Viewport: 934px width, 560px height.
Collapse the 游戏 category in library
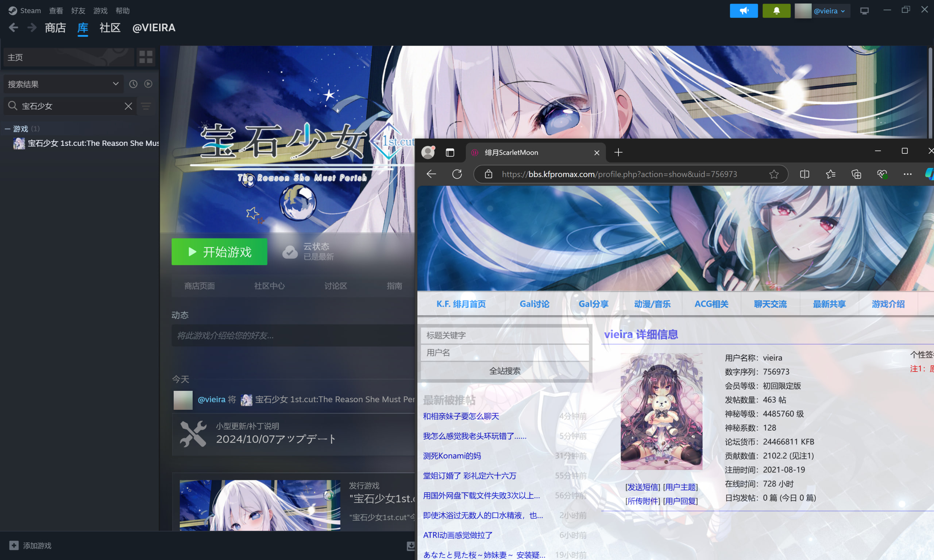pos(8,129)
